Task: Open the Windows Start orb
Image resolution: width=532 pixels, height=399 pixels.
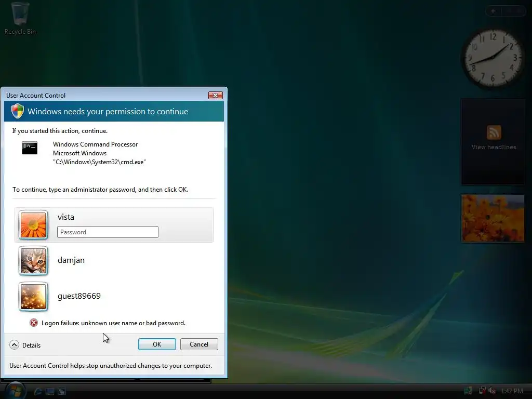Action: click(15, 391)
